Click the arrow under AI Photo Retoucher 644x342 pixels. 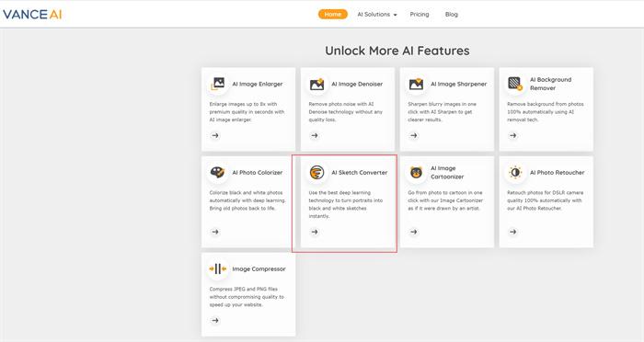(x=513, y=232)
